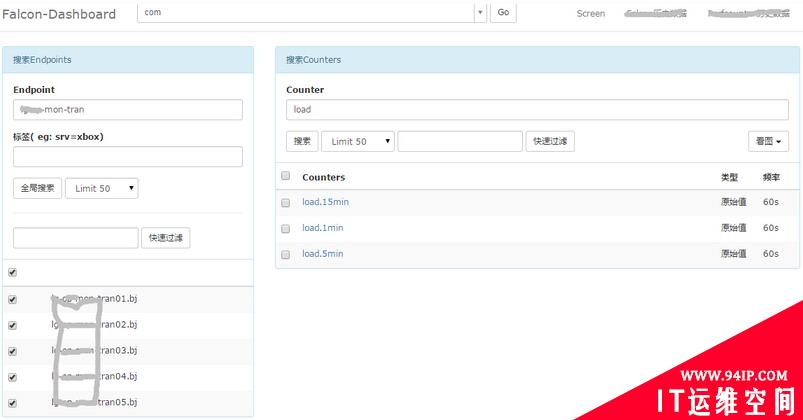This screenshot has height=420, width=803.
Task: Uncheck the tran01.bj endpoint checkbox
Action: coord(12,300)
